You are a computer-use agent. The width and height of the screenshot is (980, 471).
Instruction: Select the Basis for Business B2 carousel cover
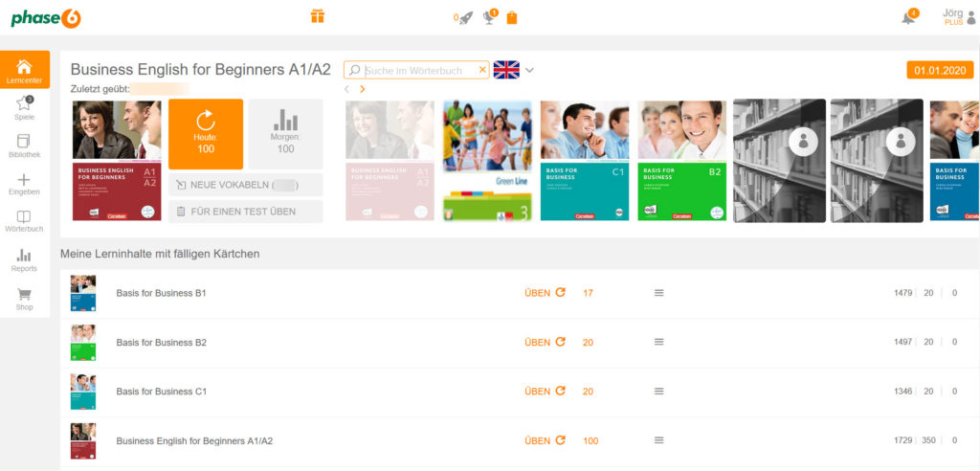[681, 161]
